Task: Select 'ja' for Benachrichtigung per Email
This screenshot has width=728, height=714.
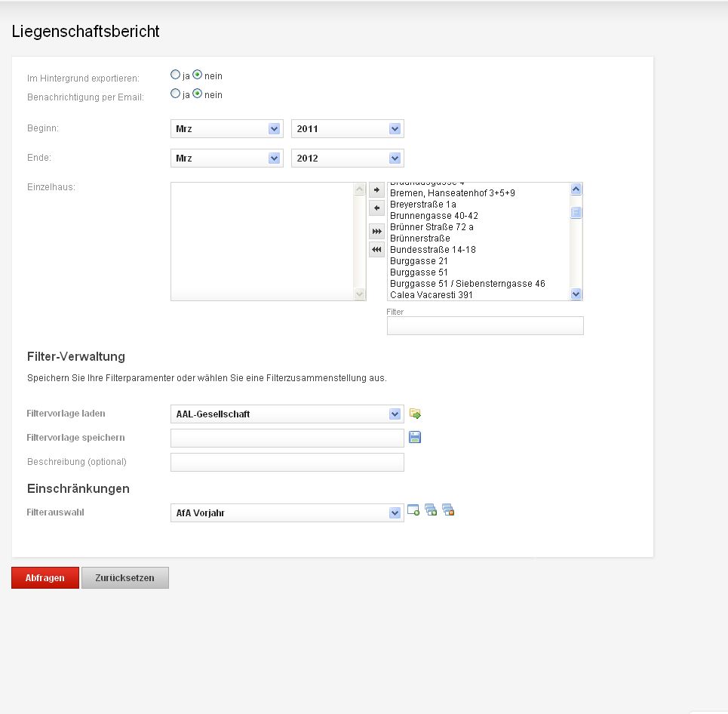Action: tap(175, 94)
